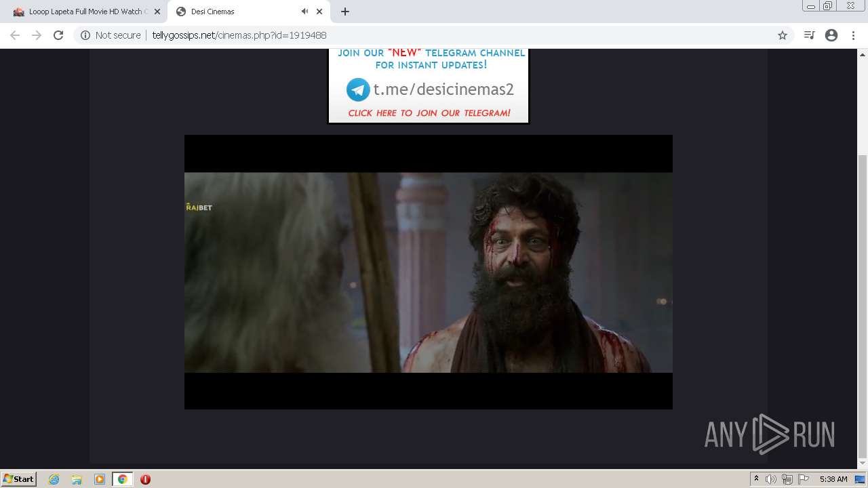View site information Not secure icon
Image resolution: width=868 pixels, height=488 pixels.
(85, 35)
